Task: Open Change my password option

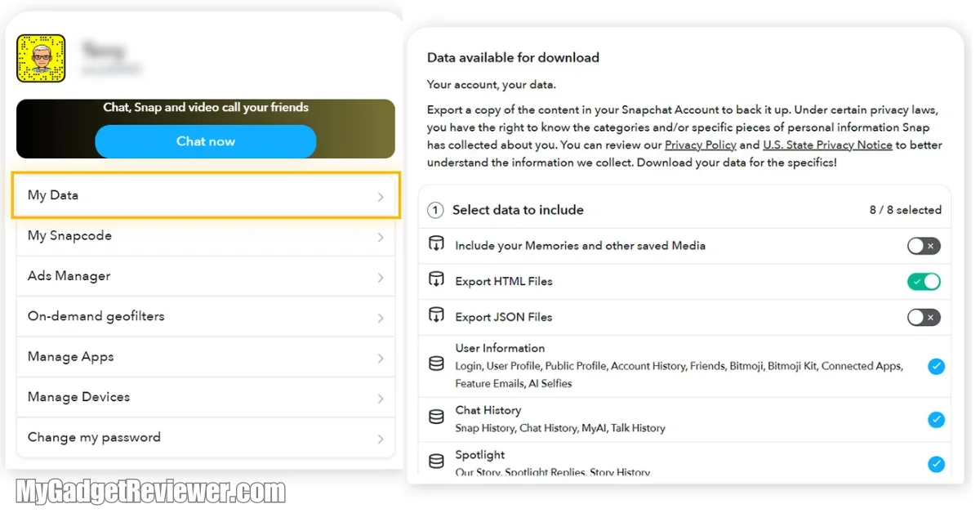Action: pyautogui.click(x=205, y=438)
